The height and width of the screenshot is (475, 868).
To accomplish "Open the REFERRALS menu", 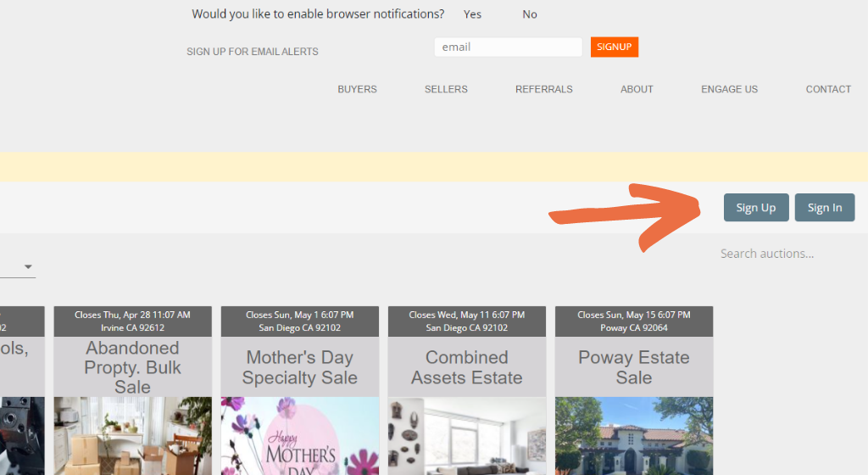I will [x=544, y=89].
